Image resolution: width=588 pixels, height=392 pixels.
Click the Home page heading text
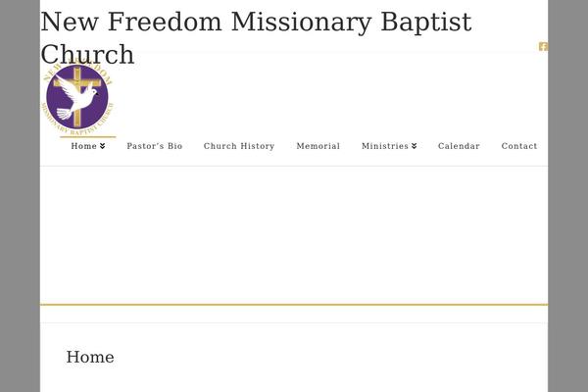click(90, 357)
